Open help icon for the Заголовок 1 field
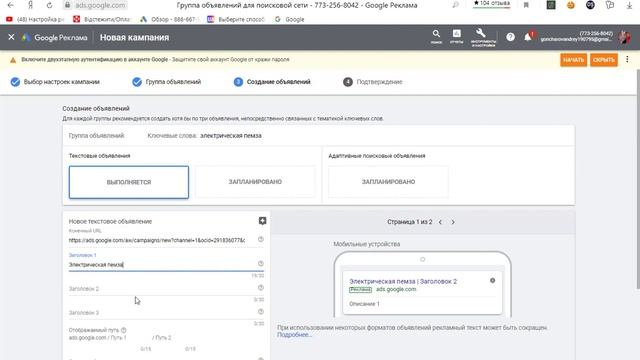Viewport: 640px width, 360px height. [261, 264]
